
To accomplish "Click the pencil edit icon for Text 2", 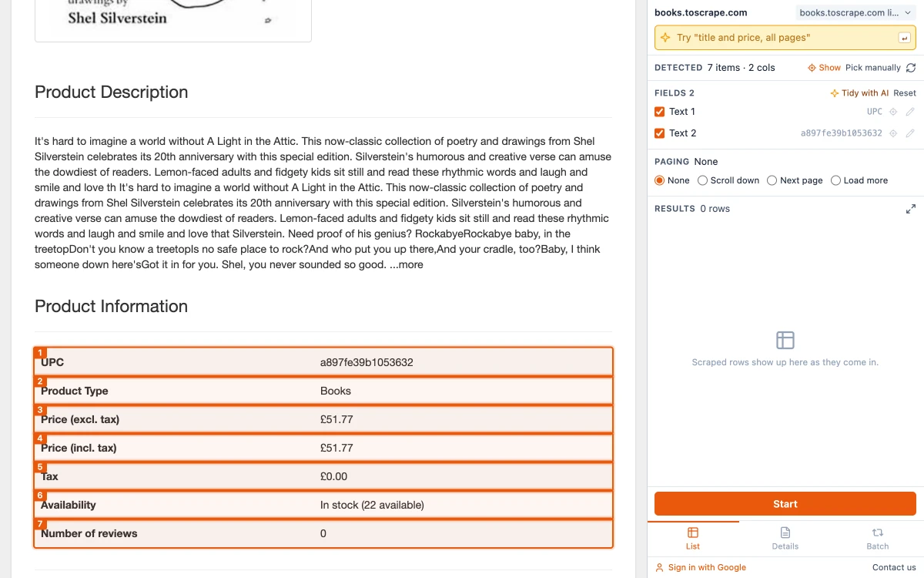I will (x=910, y=133).
